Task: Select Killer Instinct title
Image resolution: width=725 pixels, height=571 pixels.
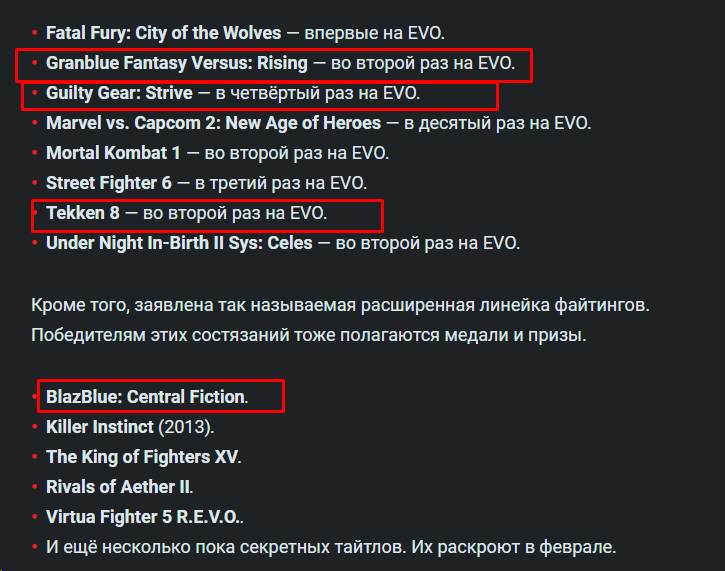Action: pyautogui.click(x=100, y=427)
